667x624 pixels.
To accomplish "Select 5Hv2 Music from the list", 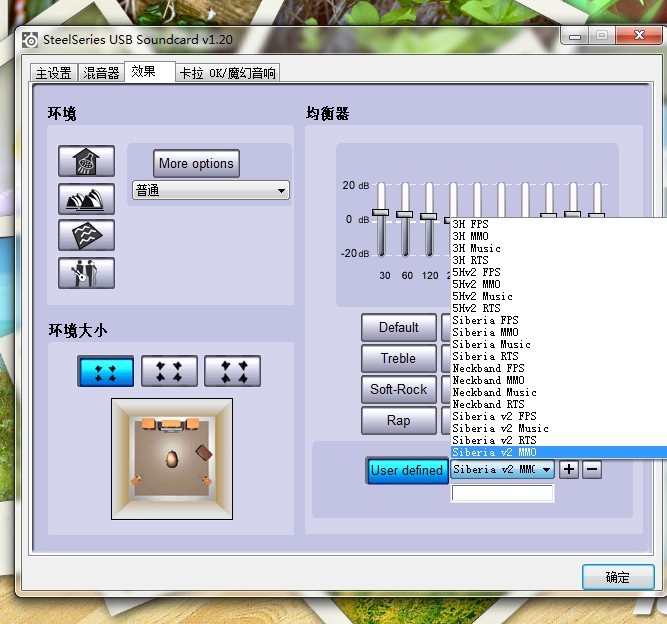I will 559,296.
